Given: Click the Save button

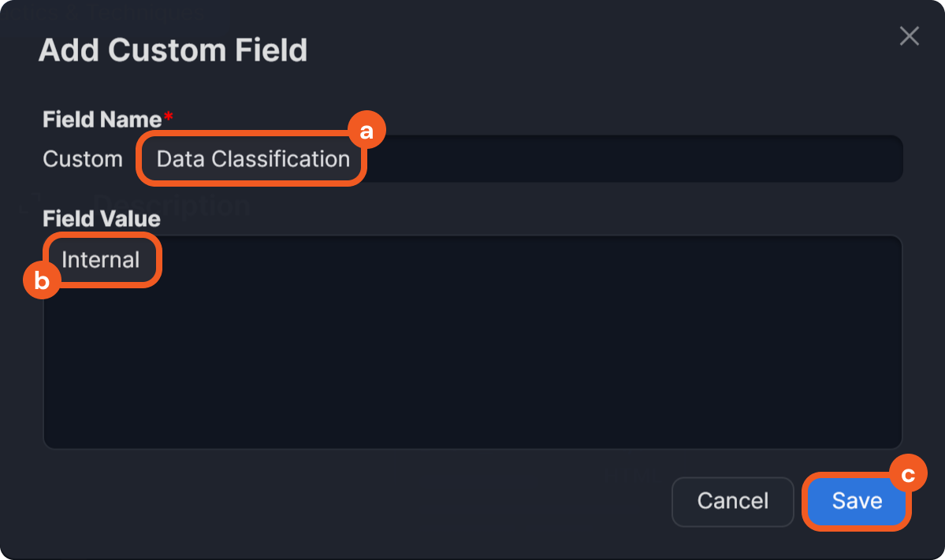Looking at the screenshot, I should tap(857, 501).
